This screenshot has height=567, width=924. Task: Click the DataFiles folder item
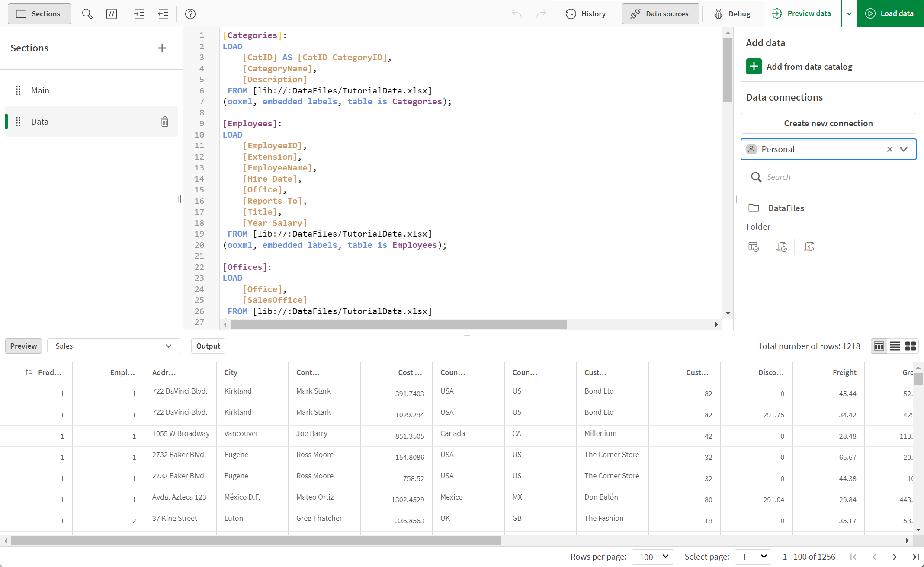coord(786,208)
